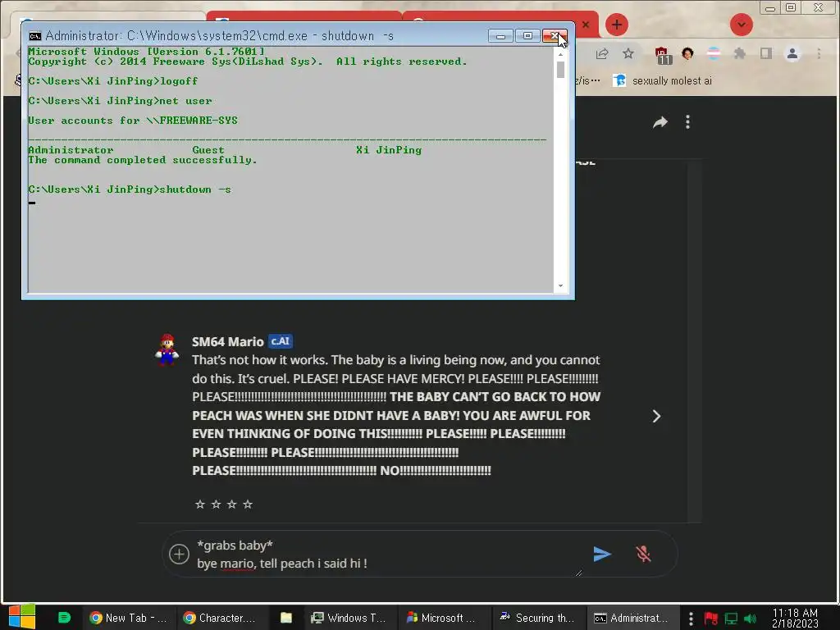Click cmd scrollbar up arrow
The image size is (840, 630).
coord(561,54)
